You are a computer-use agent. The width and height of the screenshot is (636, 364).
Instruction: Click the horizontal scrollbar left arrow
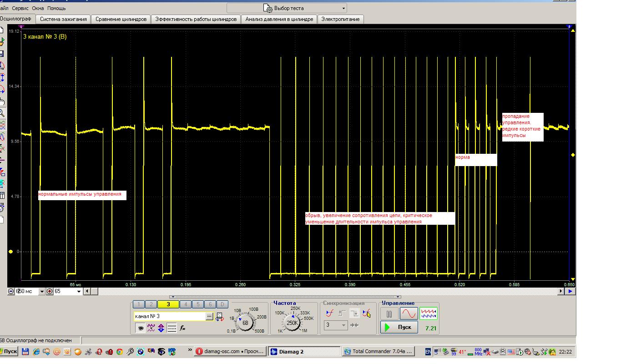coord(88,291)
